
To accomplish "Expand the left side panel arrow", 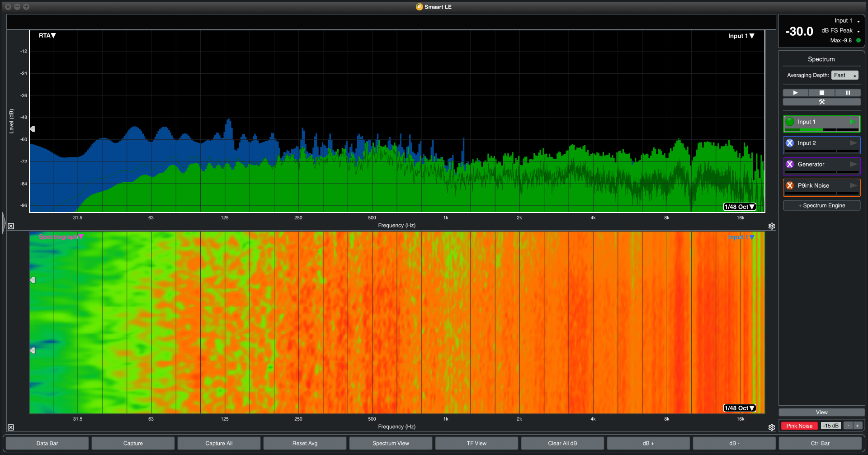I will [4, 223].
